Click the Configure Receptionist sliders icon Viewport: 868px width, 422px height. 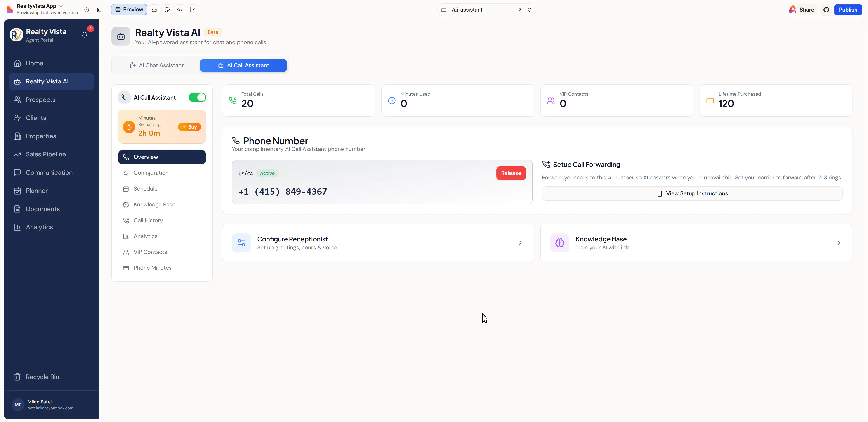tap(241, 243)
